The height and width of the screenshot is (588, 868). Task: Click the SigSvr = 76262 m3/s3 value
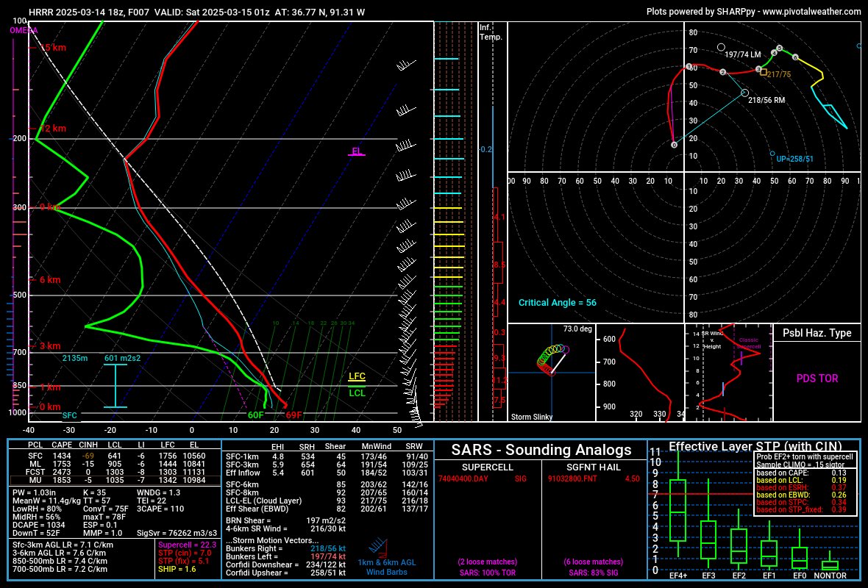tap(177, 533)
